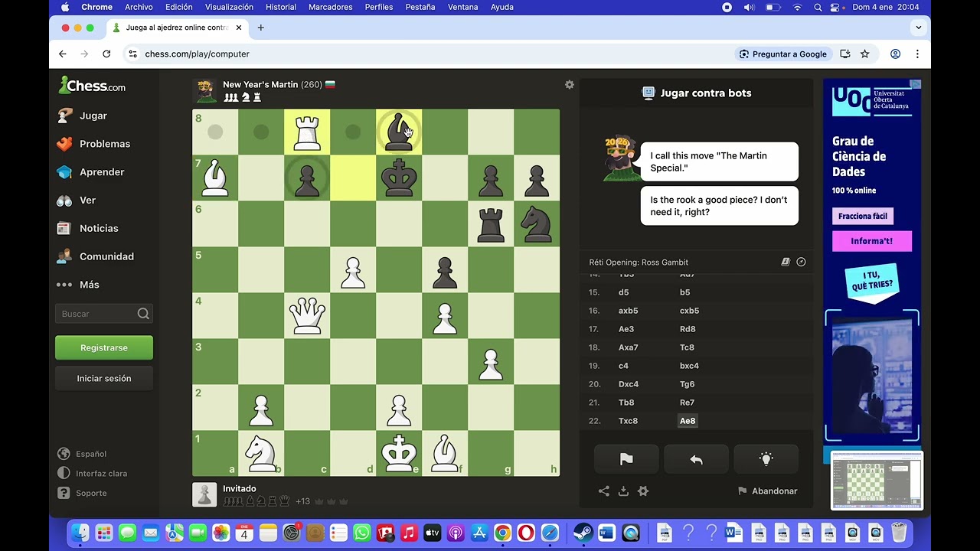The height and width of the screenshot is (551, 980).
Task: Select the white rook on c8
Action: pos(307,132)
